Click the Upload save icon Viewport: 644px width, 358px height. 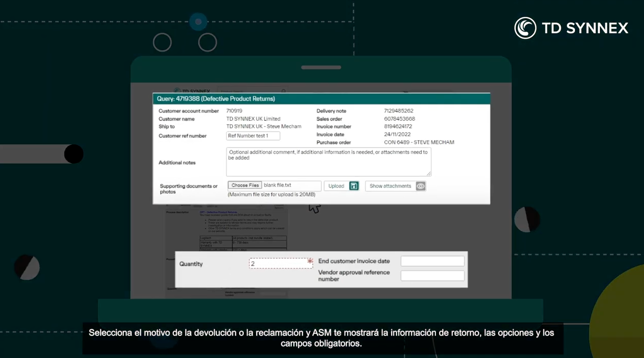(354, 186)
